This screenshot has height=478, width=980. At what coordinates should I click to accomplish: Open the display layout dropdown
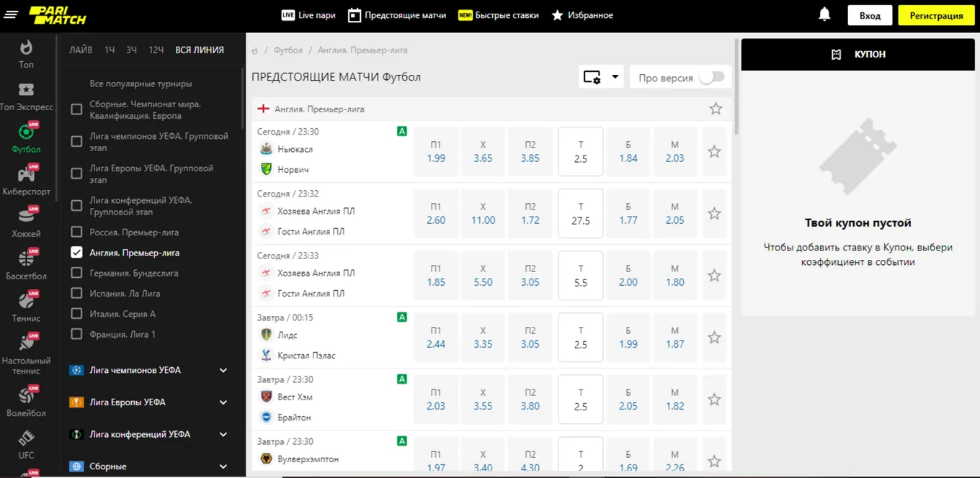pyautogui.click(x=601, y=77)
